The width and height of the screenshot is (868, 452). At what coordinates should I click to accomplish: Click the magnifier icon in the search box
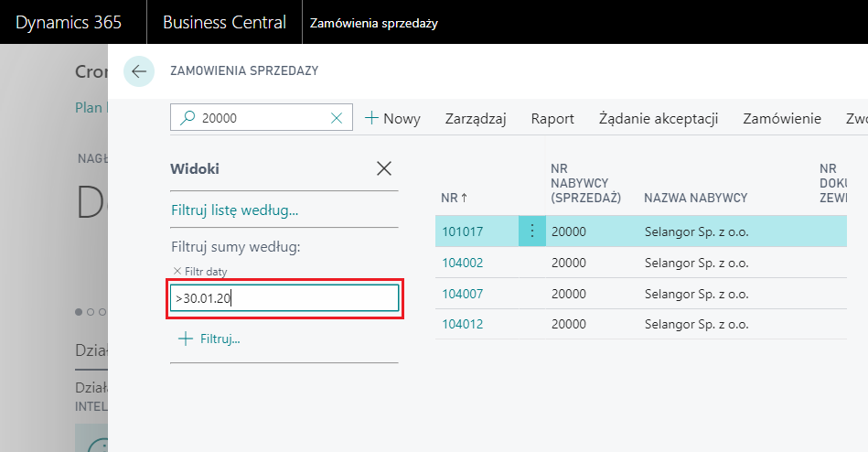[188, 117]
